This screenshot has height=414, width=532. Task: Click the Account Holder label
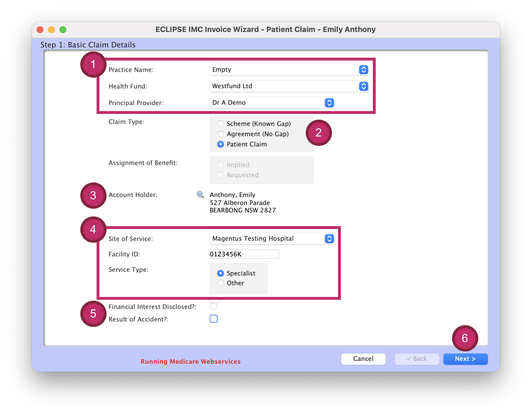pos(133,195)
